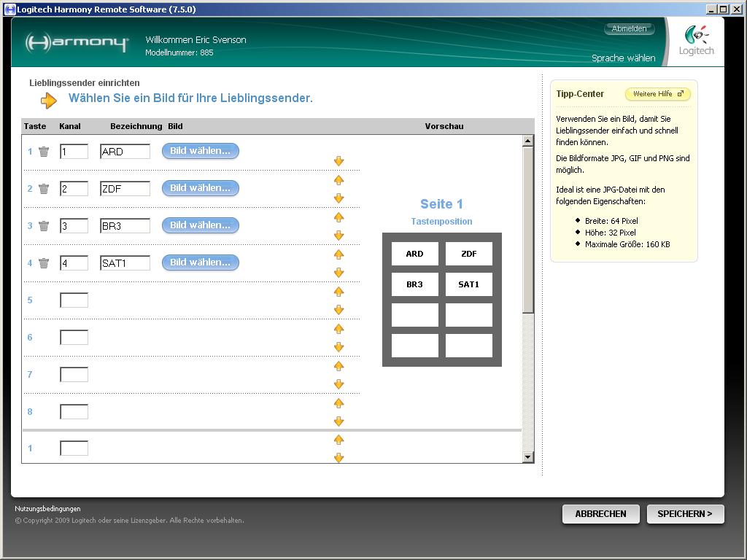Click the down arrow for key 8 row
The width and height of the screenshot is (747, 560).
pos(338,421)
